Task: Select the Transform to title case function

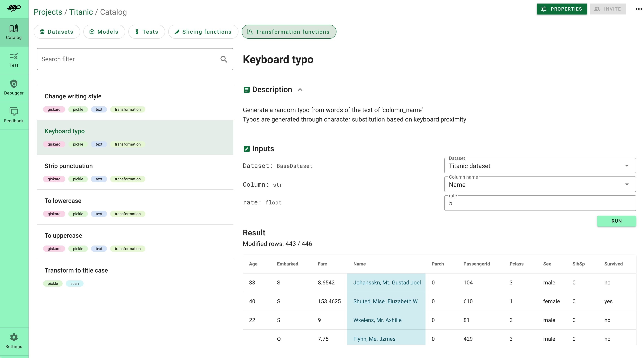Action: (x=76, y=270)
